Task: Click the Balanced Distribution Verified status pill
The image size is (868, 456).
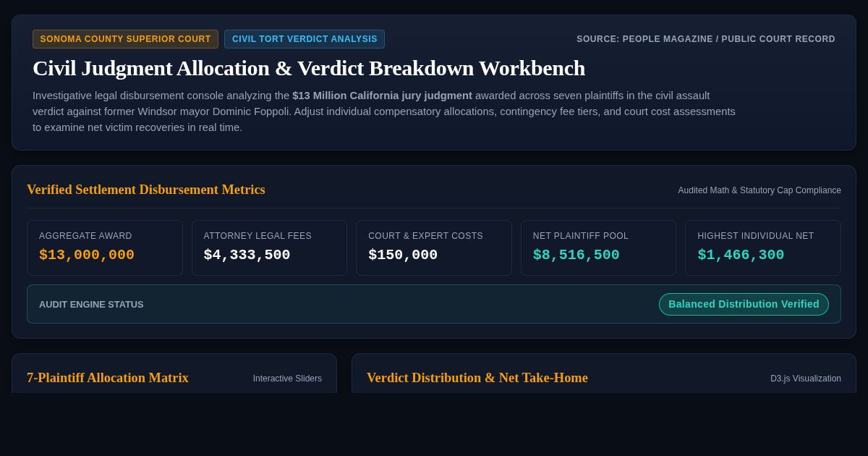Action: (x=744, y=304)
